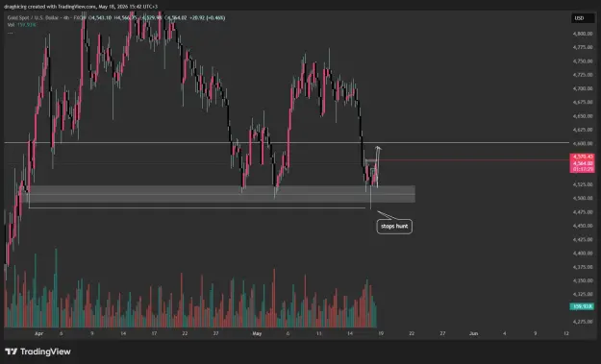This screenshot has height=364, width=601.
Task: Select the gray support zone rectangle
Action: (218, 194)
